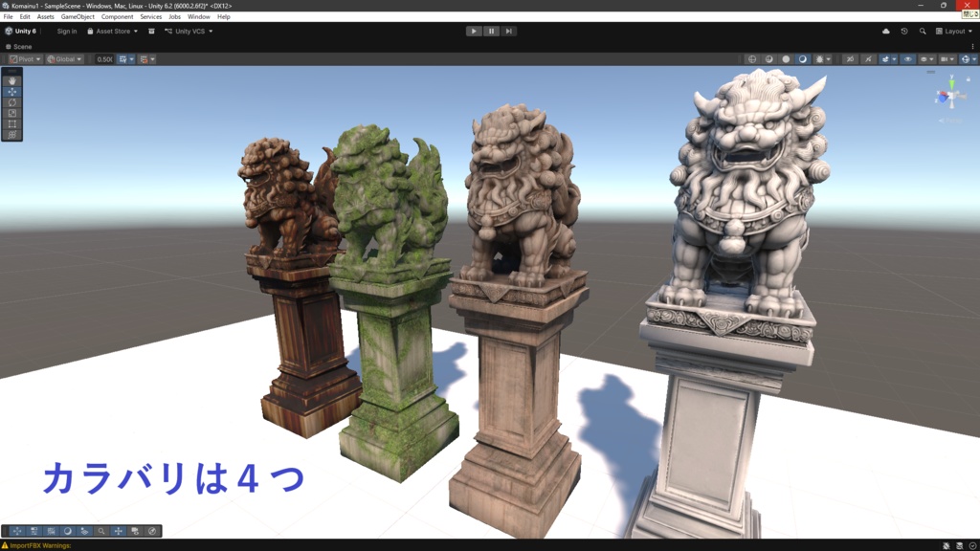This screenshot has height=551, width=980.
Task: Edit the snap increment value field
Action: (104, 59)
